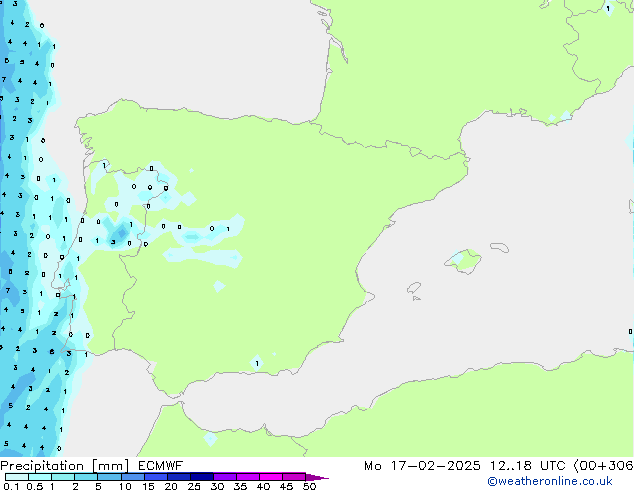
Task: Click the Menorca island outline
Action: click(x=500, y=247)
